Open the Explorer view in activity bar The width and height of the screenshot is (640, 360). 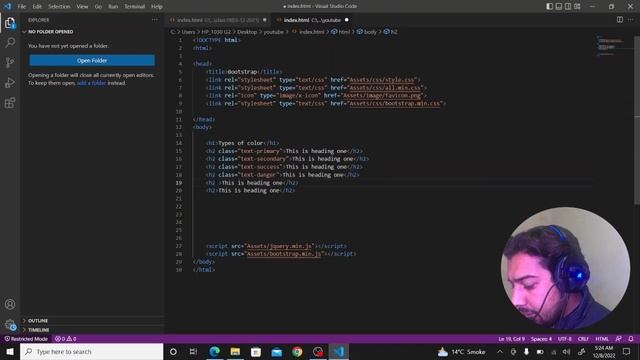(10, 23)
